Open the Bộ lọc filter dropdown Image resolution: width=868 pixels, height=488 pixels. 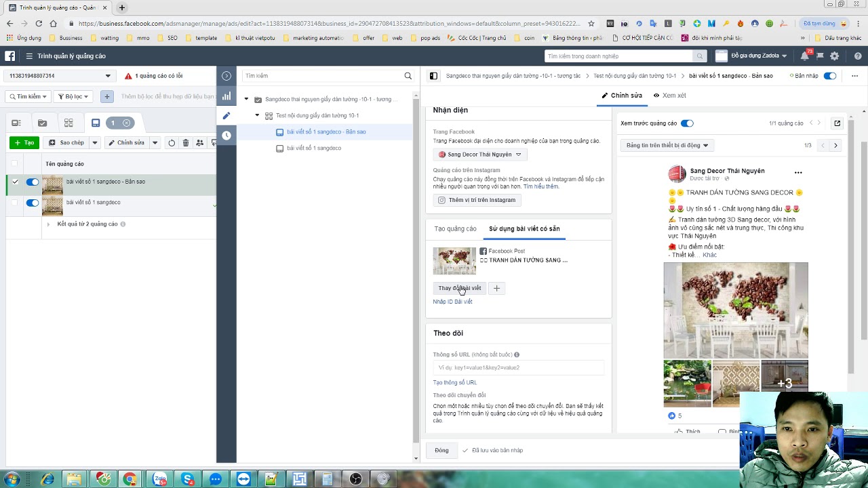click(x=73, y=96)
